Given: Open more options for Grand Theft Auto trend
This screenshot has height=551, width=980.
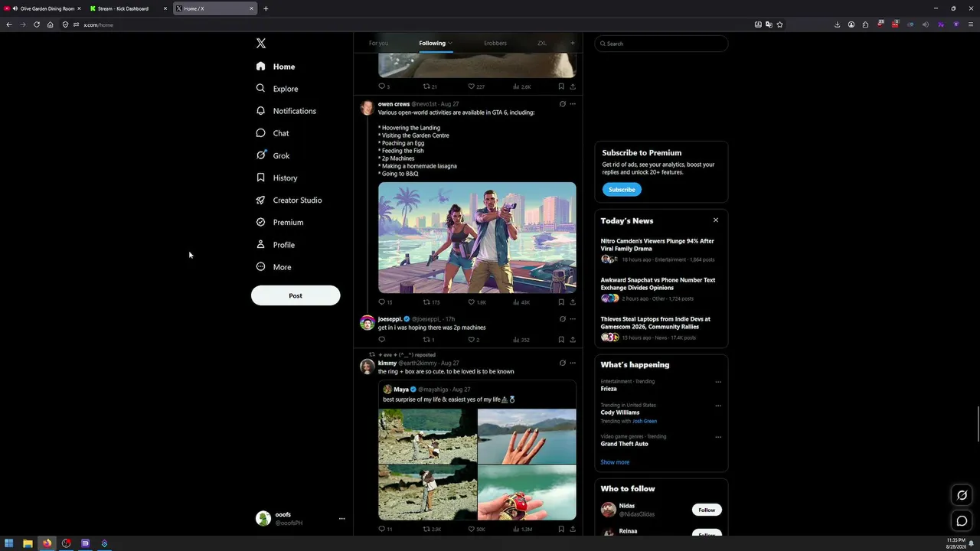Looking at the screenshot, I should [718, 437].
